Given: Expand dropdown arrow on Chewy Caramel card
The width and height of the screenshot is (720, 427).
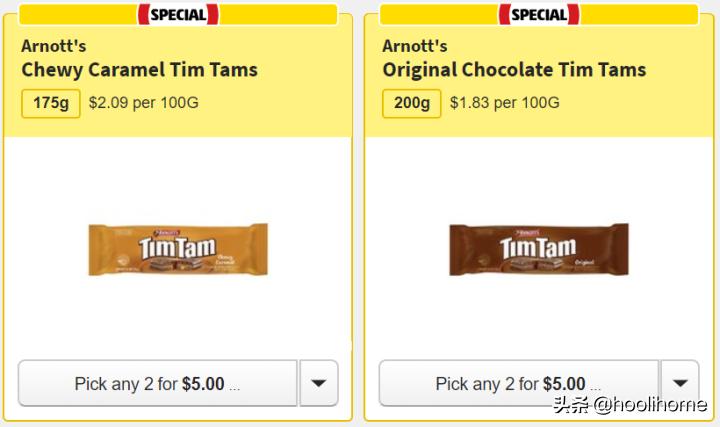Looking at the screenshot, I should pyautogui.click(x=319, y=383).
